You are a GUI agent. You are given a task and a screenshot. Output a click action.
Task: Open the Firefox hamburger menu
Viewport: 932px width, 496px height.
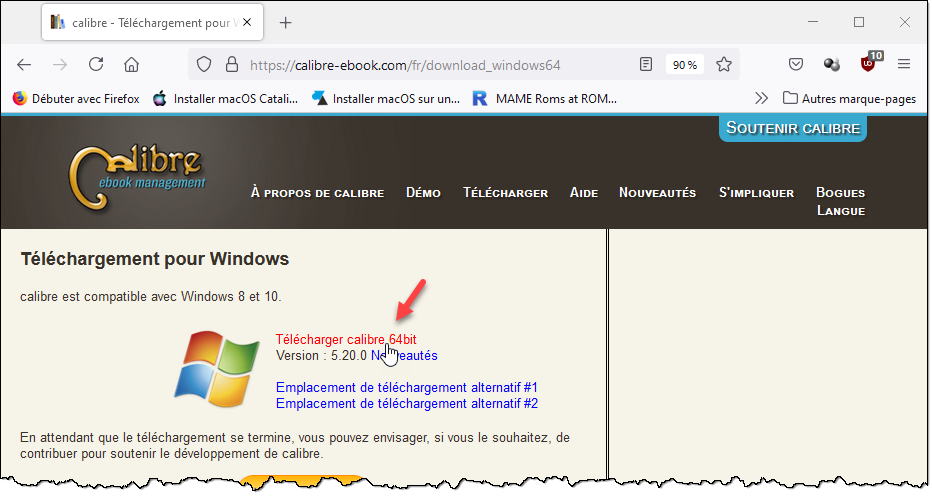tap(904, 64)
